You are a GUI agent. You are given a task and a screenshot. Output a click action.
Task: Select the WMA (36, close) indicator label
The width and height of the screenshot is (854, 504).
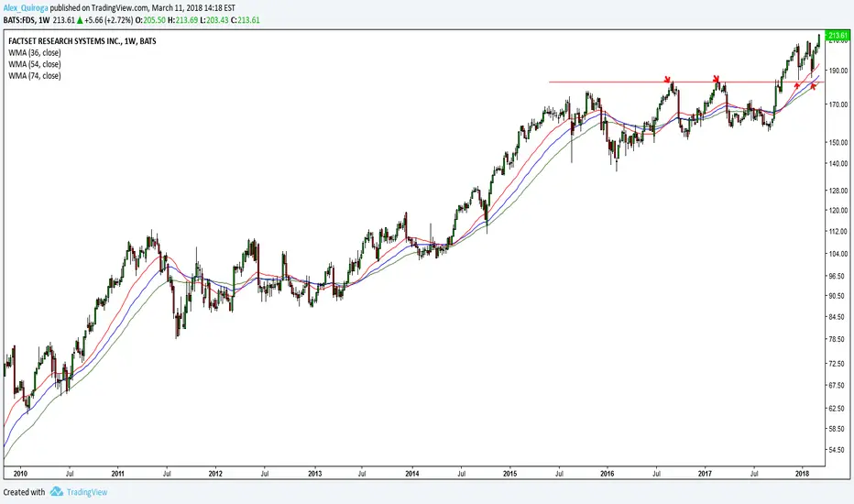35,53
